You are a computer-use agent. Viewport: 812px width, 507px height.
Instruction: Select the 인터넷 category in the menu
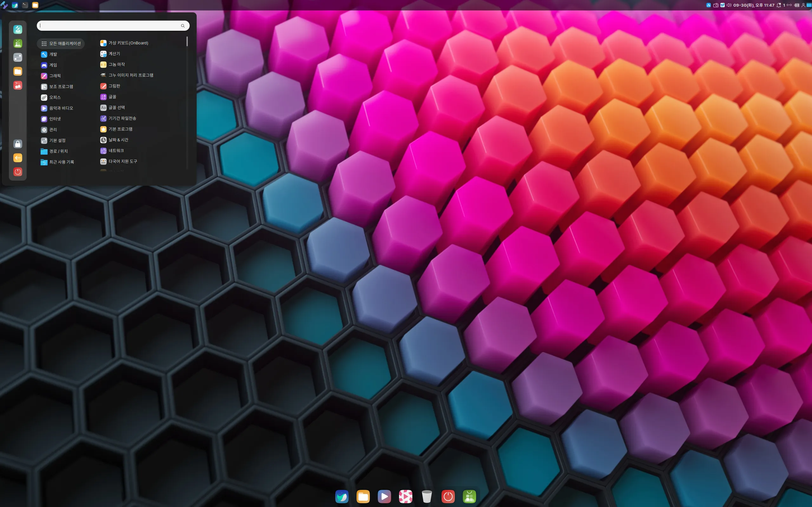55,119
